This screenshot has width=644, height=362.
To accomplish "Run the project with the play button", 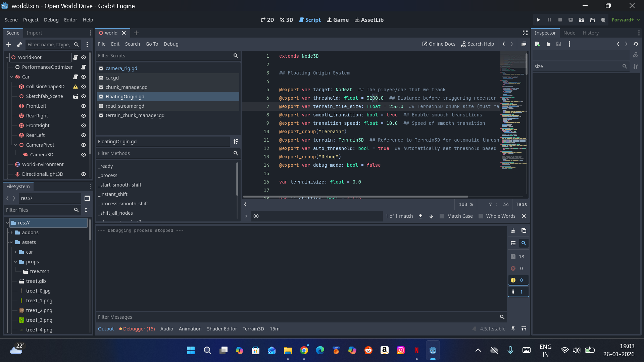I will 538,20.
